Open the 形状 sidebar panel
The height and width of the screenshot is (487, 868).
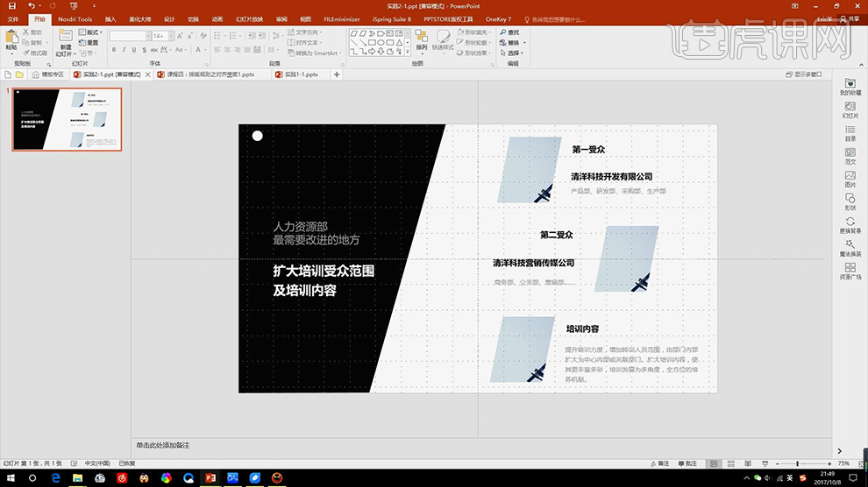(x=850, y=202)
